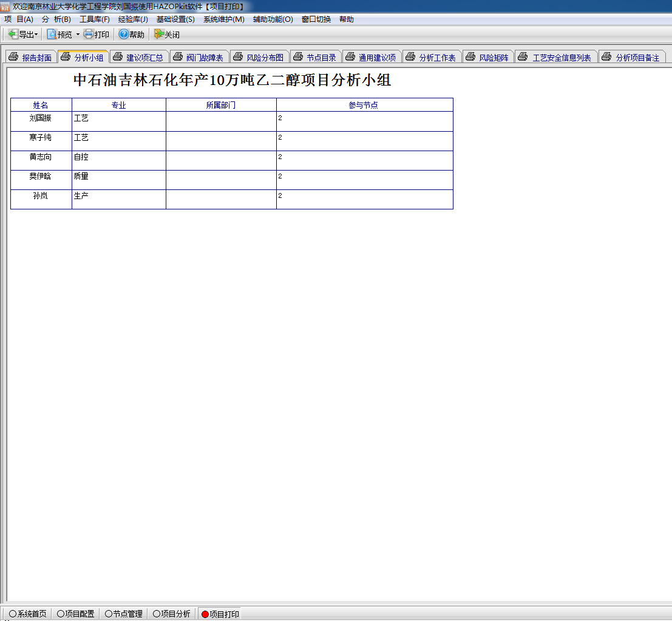
Task: Click printer icon on 风险矩阵 tab
Action: point(470,57)
